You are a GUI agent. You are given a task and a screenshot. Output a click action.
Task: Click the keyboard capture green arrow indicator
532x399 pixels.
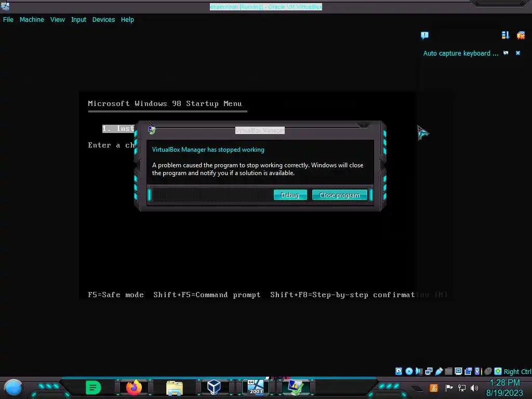point(498,371)
